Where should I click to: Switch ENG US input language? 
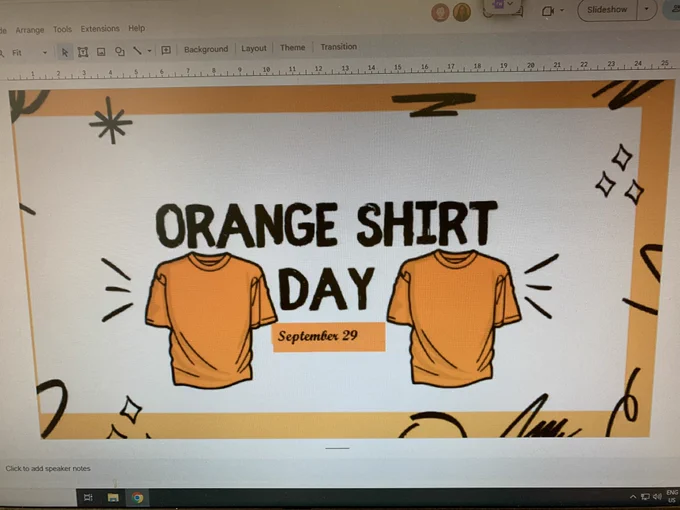[x=672, y=497]
